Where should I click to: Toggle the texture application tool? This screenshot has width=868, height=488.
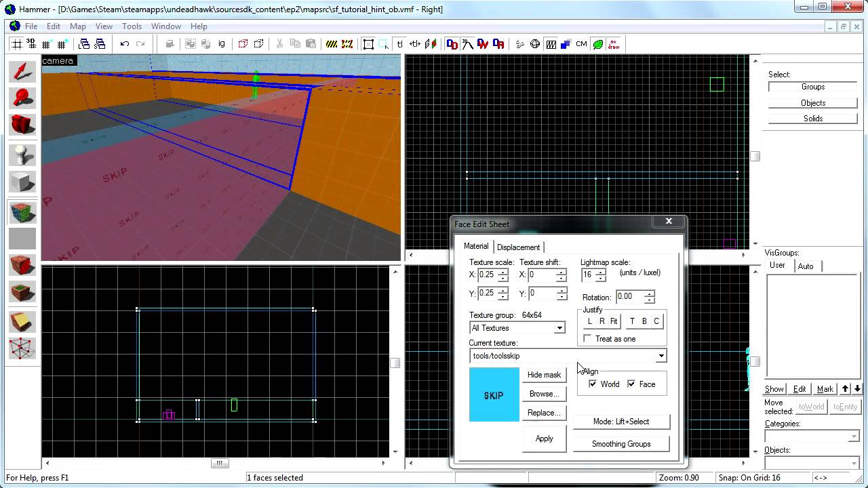[x=22, y=212]
